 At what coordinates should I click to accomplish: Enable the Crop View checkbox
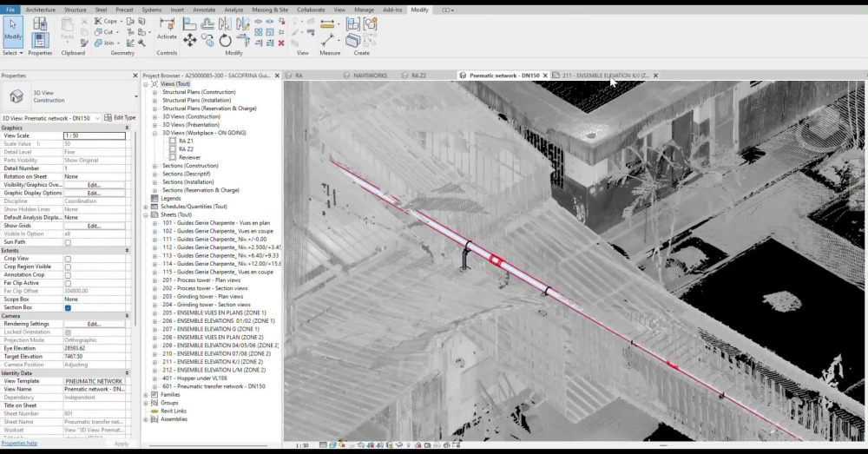coord(68,259)
